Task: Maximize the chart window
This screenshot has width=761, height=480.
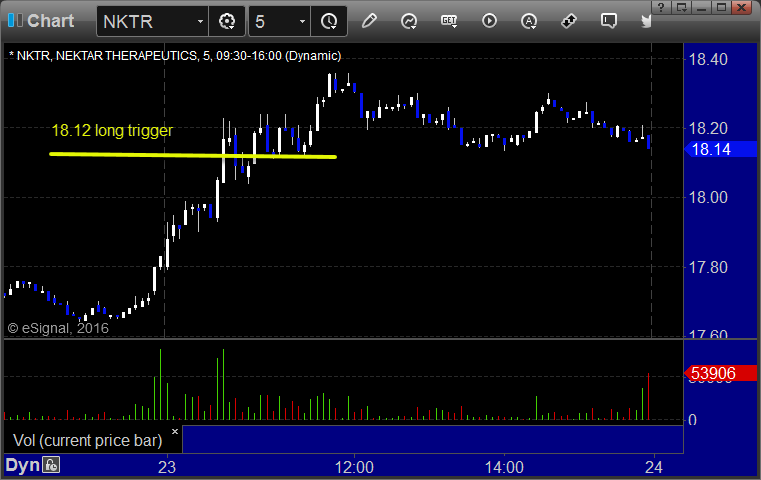Action: tap(721, 7)
